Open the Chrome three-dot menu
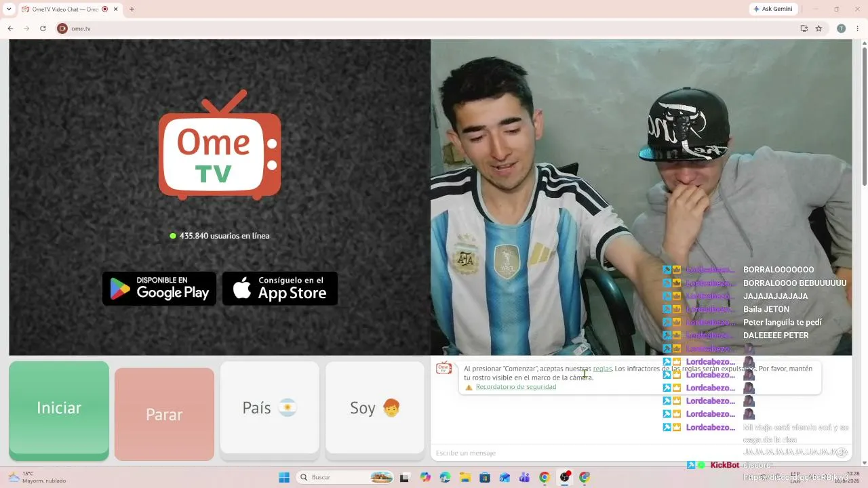This screenshot has width=868, height=488. click(x=858, y=28)
